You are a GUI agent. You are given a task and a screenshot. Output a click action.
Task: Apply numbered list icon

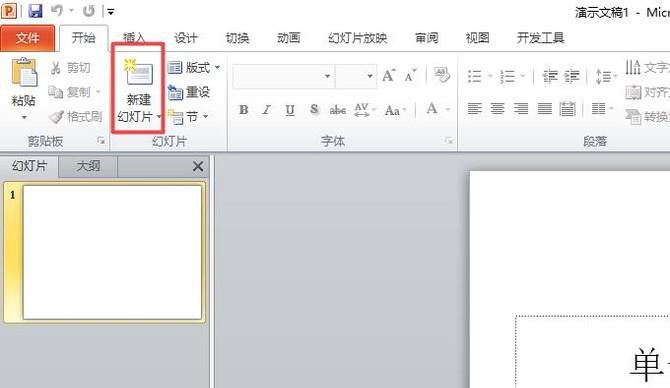pyautogui.click(x=508, y=76)
